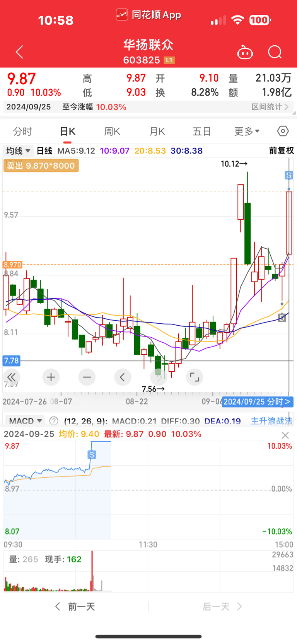Screen dimensions: 297x644
Task: Tap the 同花顺 App logo
Action: coord(148,15)
